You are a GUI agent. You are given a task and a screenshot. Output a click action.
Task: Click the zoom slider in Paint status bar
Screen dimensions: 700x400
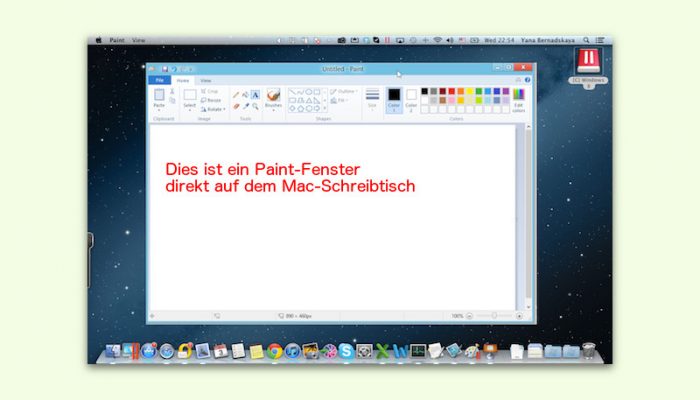494,316
